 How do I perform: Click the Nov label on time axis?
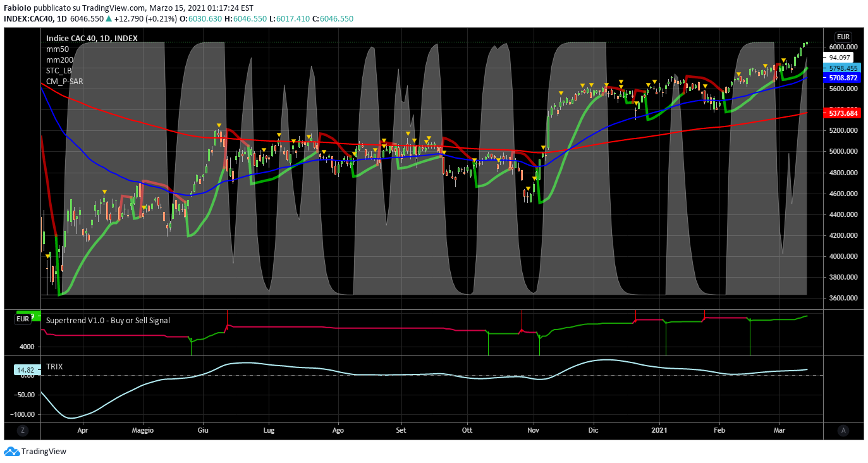[534, 430]
